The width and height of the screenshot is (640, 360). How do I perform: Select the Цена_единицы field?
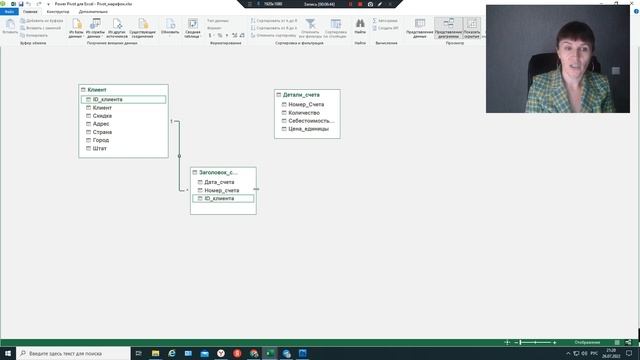[x=307, y=129]
